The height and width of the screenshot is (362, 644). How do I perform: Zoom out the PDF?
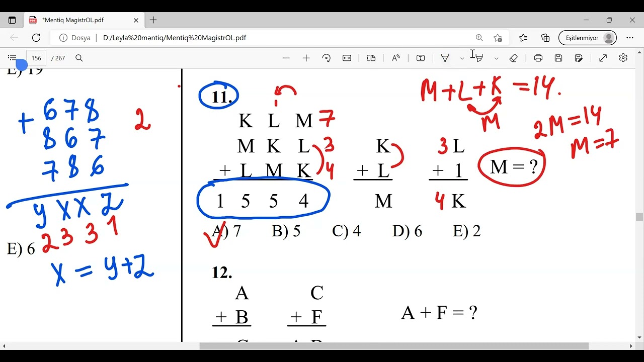[286, 58]
